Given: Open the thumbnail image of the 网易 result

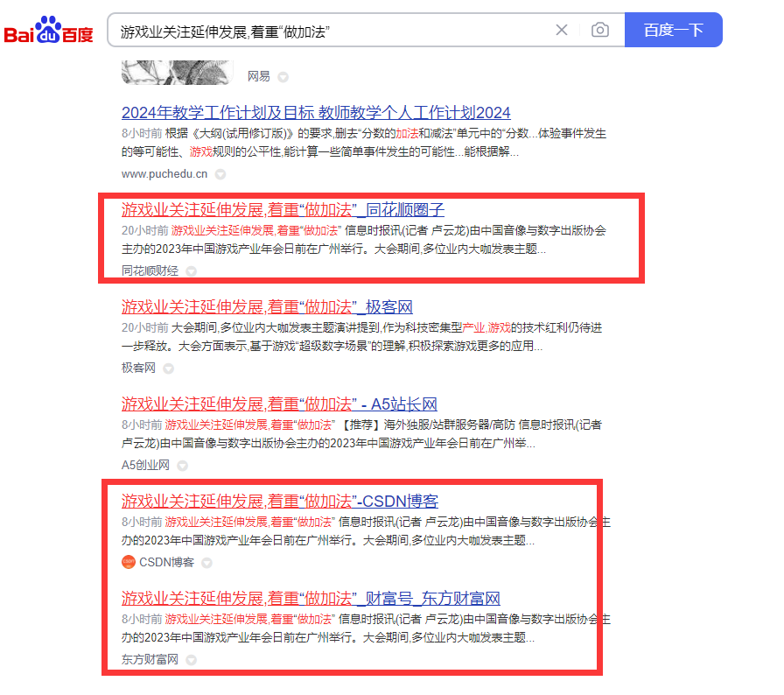Looking at the screenshot, I should (x=178, y=73).
